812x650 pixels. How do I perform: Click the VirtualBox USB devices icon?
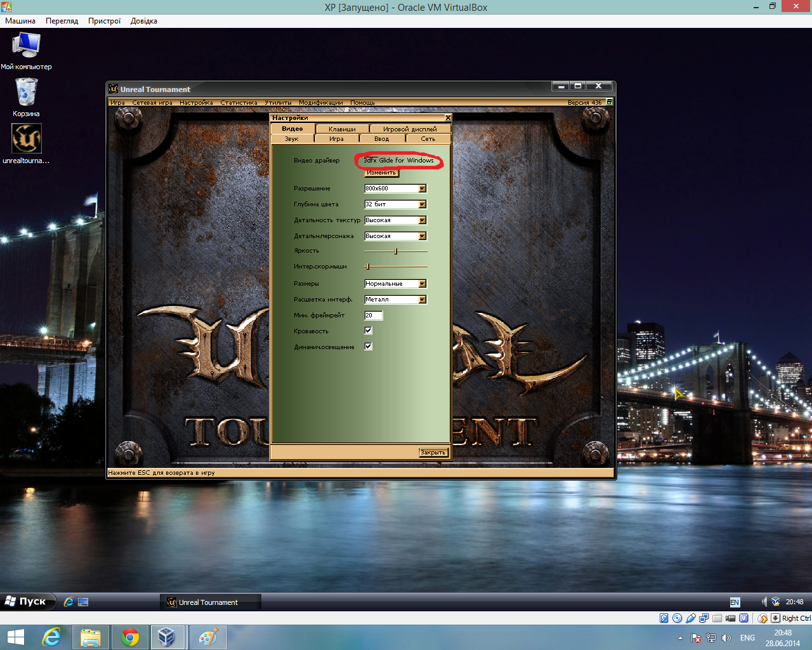[x=691, y=618]
